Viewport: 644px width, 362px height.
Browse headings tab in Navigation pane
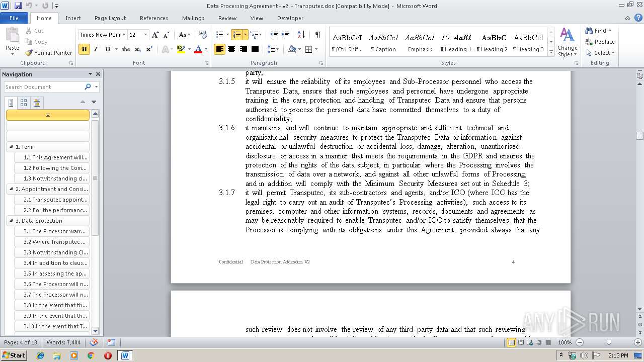click(11, 103)
